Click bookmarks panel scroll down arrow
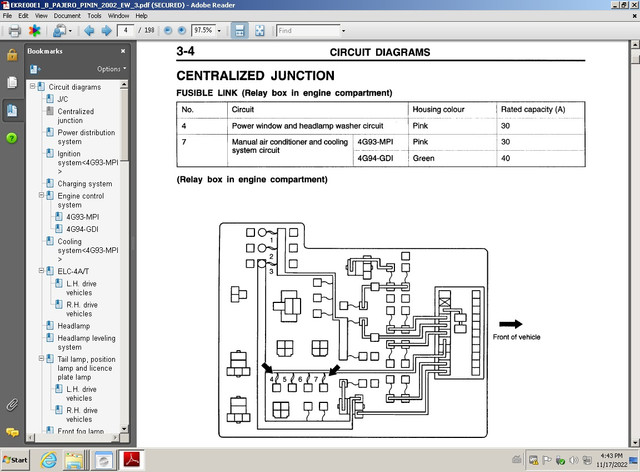 click(x=124, y=428)
